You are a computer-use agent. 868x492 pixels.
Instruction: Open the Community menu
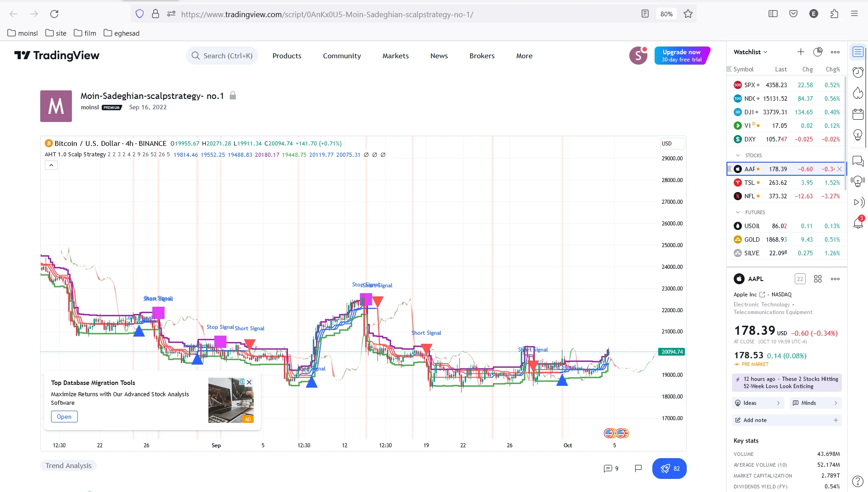click(x=342, y=56)
